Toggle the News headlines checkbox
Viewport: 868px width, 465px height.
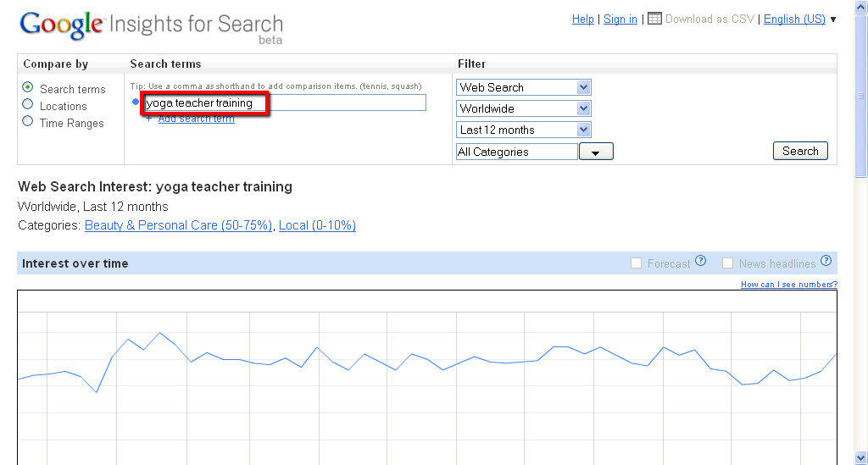click(727, 263)
